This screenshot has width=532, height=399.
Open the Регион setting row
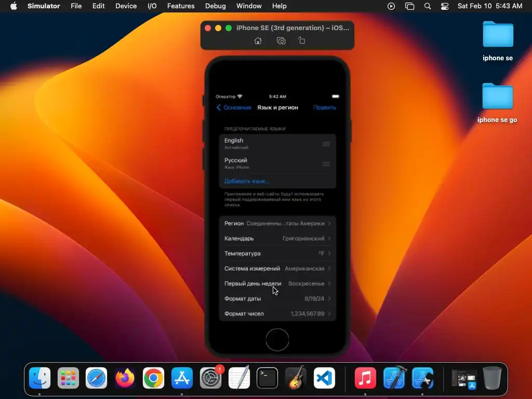[x=277, y=223]
